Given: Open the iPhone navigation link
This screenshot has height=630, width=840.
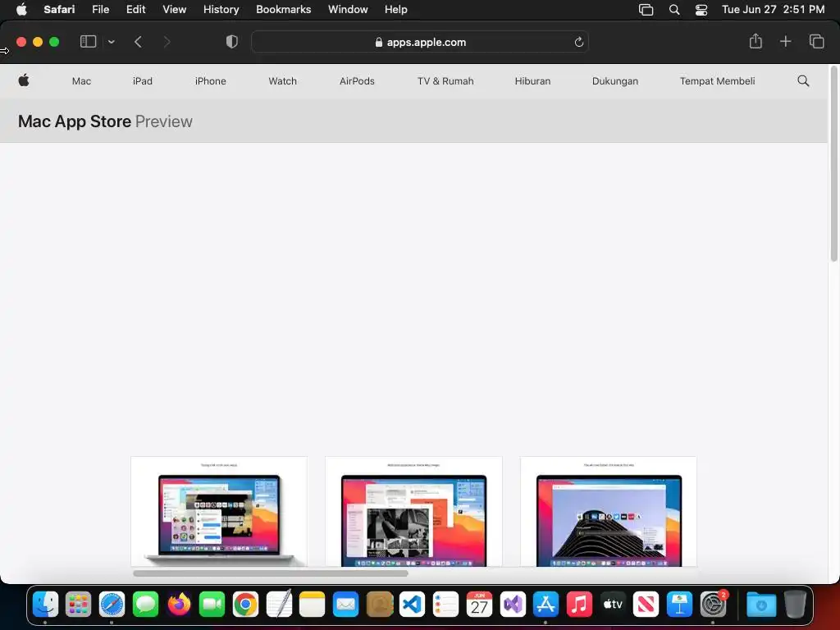Looking at the screenshot, I should click(211, 81).
